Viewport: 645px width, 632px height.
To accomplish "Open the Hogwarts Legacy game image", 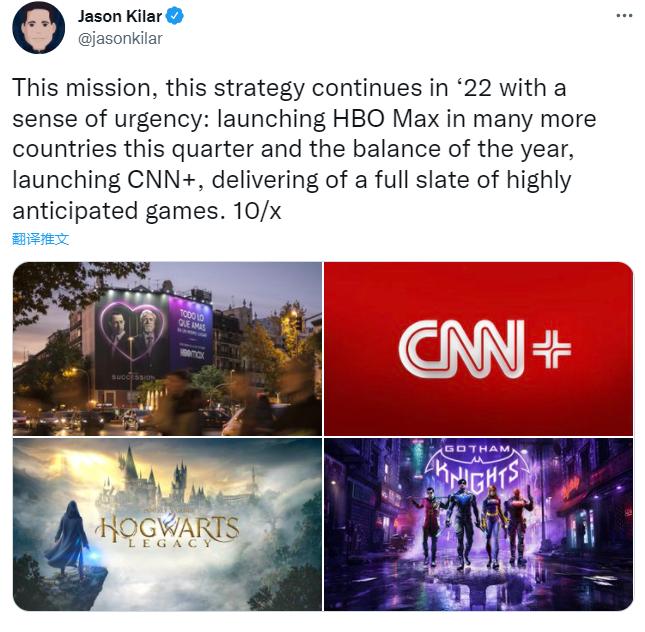I will pos(167,524).
